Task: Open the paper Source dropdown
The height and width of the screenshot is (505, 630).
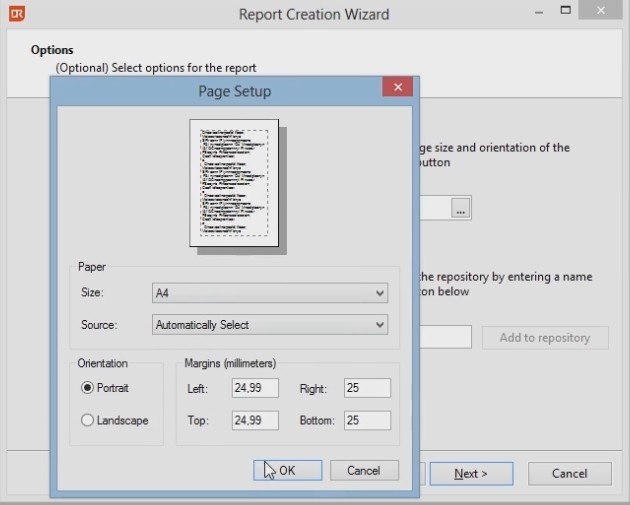Action: (x=269, y=325)
